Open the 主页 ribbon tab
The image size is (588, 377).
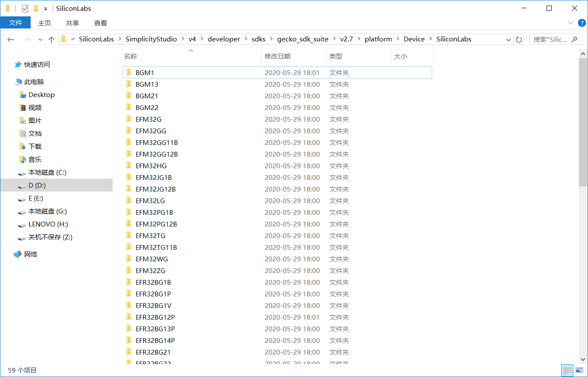click(44, 23)
